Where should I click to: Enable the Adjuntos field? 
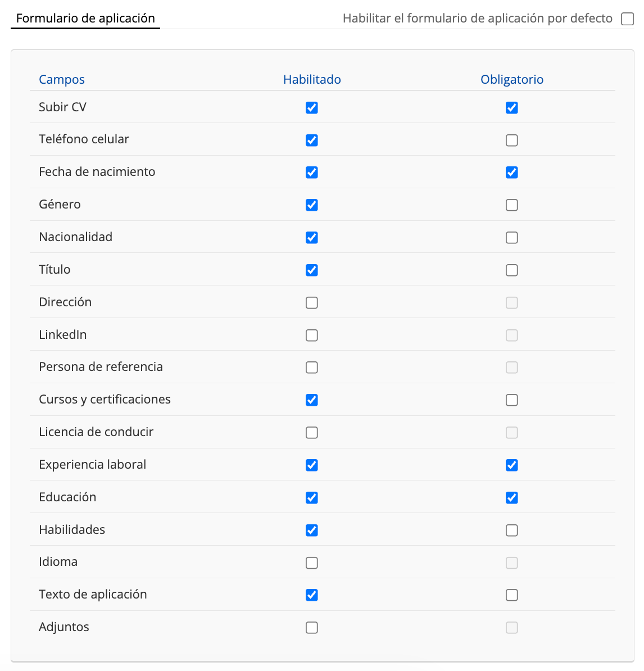pos(312,628)
